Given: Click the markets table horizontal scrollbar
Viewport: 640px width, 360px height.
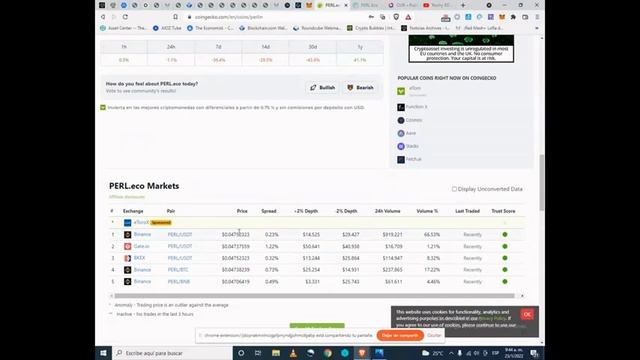Looking at the screenshot, I should [314, 296].
